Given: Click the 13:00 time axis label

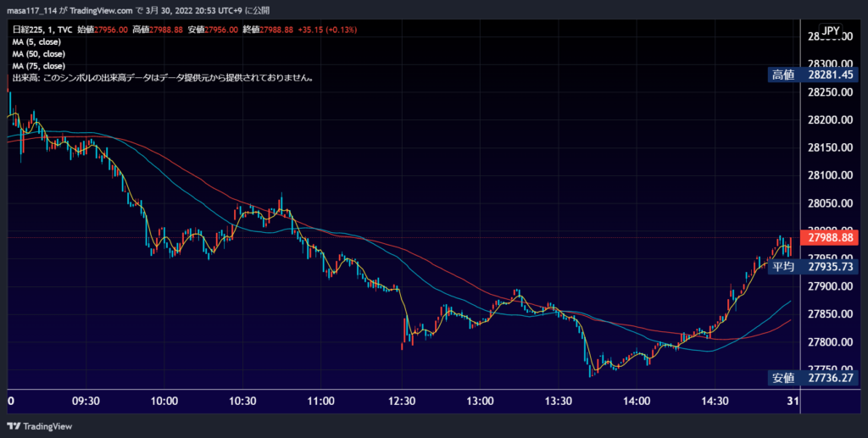Looking at the screenshot, I should pos(480,402).
